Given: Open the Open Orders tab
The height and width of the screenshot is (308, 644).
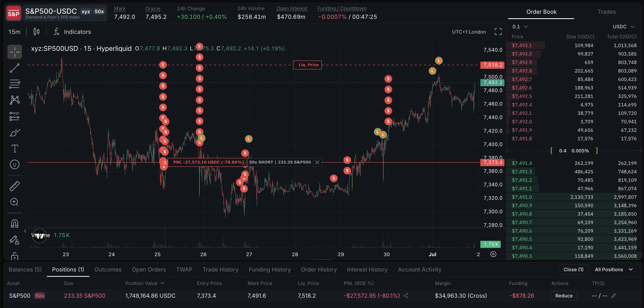Looking at the screenshot, I should tap(149, 269).
